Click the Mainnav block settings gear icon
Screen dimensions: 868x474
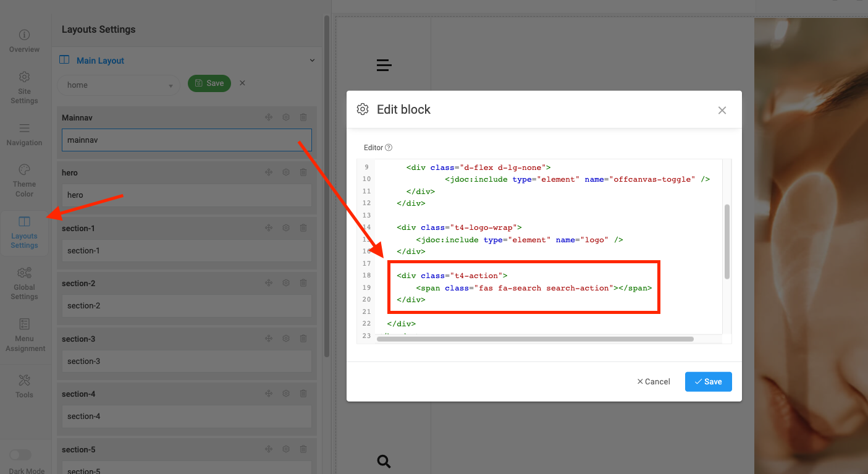286,117
